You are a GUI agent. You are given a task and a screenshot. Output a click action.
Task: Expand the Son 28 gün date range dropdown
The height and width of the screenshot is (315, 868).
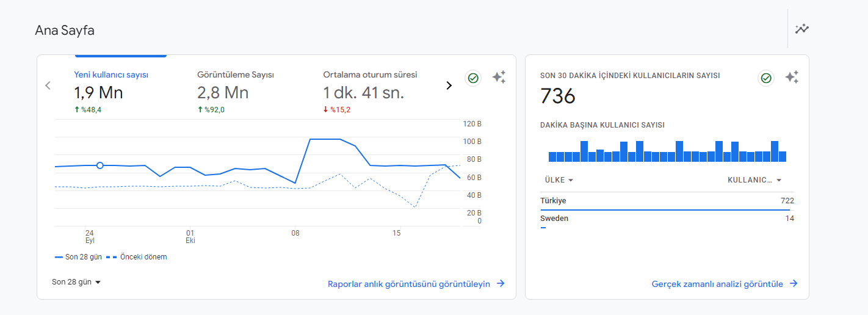point(76,282)
